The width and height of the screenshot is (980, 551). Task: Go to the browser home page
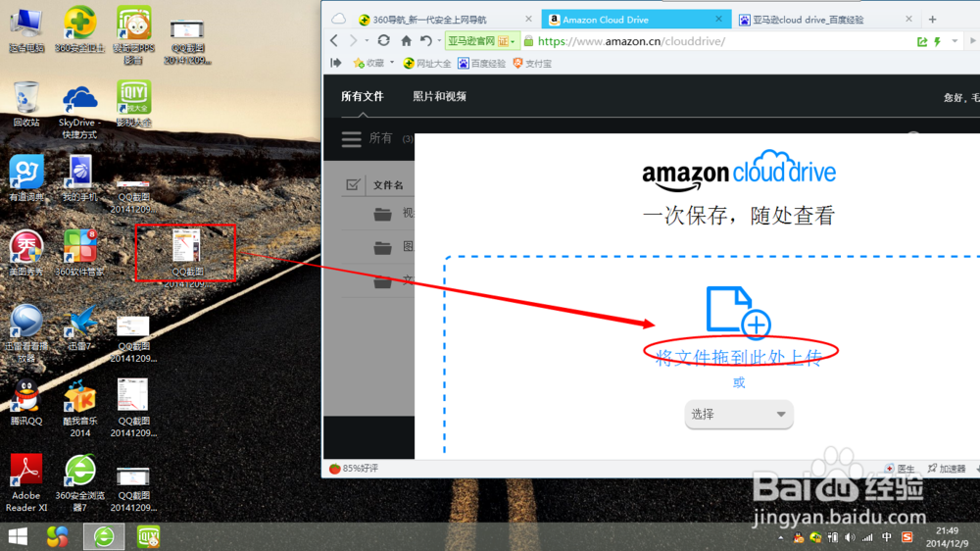click(x=407, y=40)
